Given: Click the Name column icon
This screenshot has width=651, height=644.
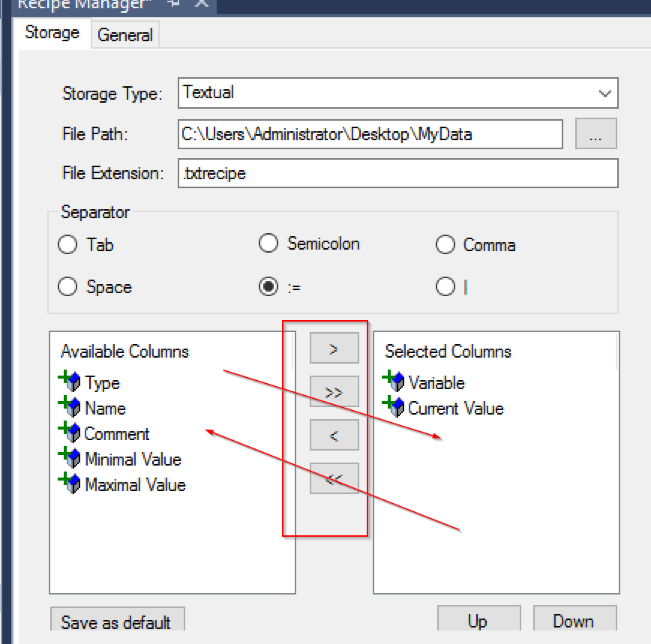Looking at the screenshot, I should point(69,406).
